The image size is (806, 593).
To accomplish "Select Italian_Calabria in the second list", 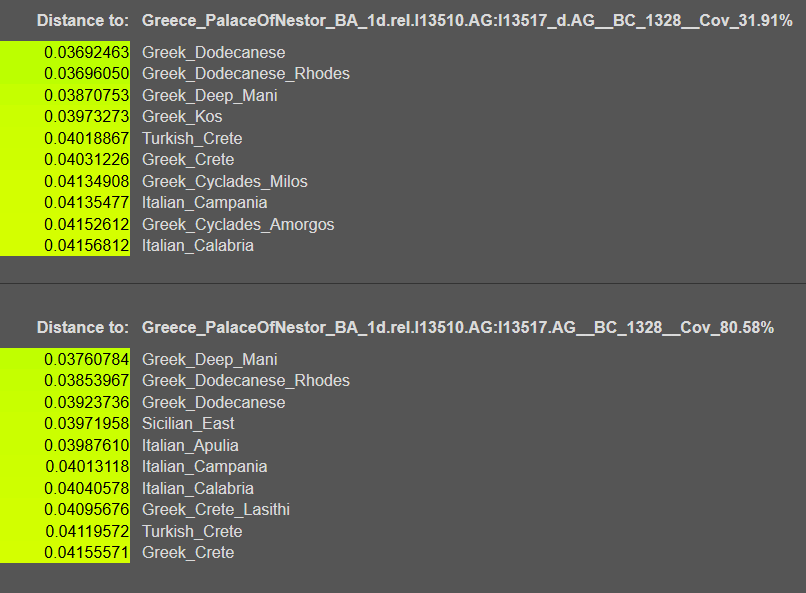I will click(198, 489).
